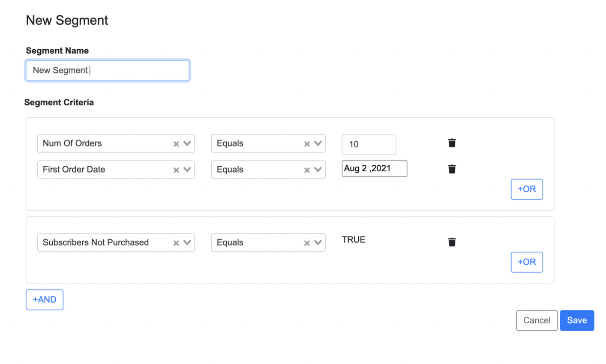Clear the First Order Date field selection
Screen dimensions: 606x364
tap(176, 170)
